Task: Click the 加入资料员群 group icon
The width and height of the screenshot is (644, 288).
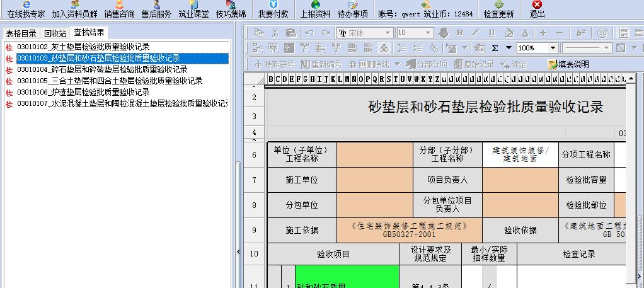Action: coord(75,9)
